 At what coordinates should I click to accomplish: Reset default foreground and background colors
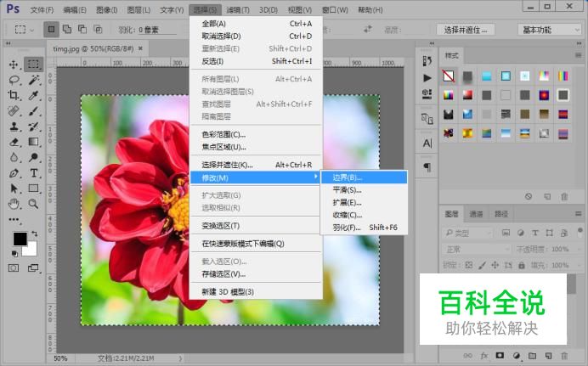(x=14, y=254)
